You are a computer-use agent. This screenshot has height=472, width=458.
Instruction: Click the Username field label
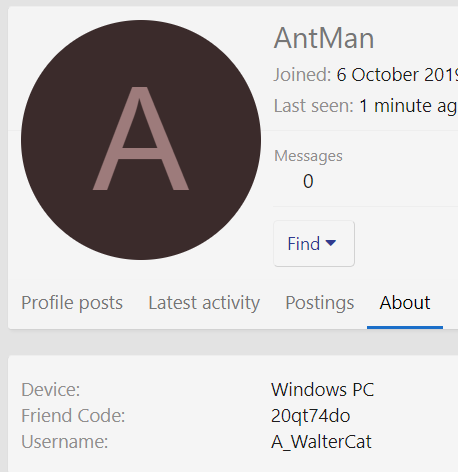coord(65,442)
